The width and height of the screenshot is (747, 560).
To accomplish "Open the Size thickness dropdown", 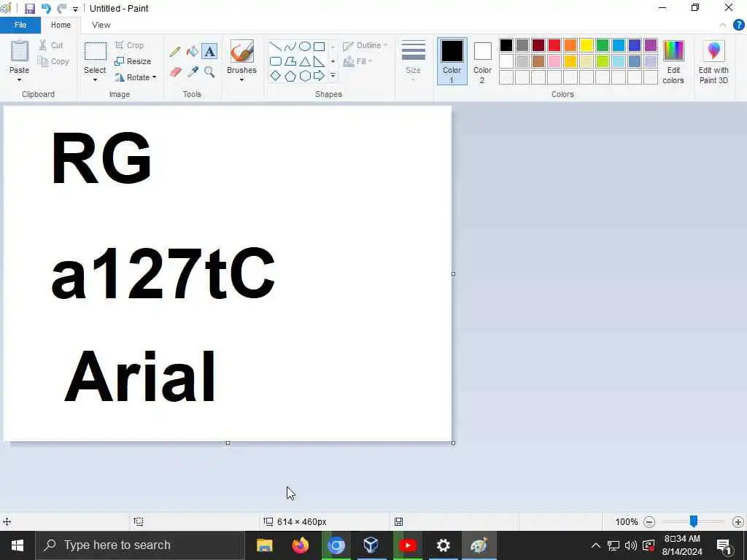I will (413, 61).
